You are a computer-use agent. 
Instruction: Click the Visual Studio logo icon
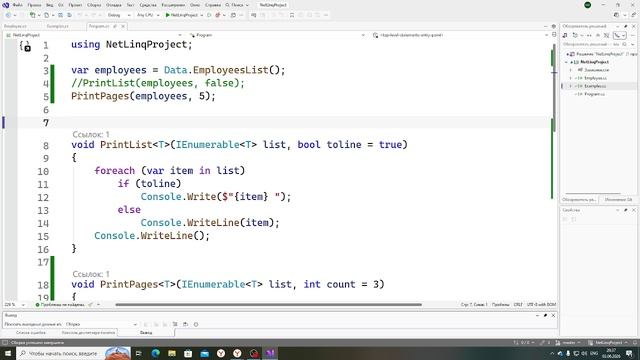[x=5, y=5]
